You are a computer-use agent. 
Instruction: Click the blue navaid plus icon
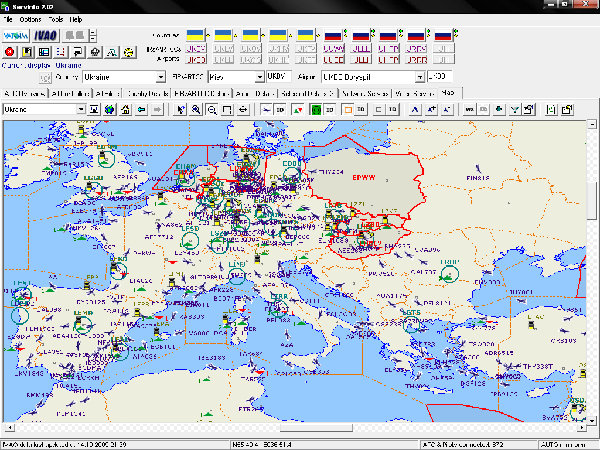pyautogui.click(x=431, y=109)
